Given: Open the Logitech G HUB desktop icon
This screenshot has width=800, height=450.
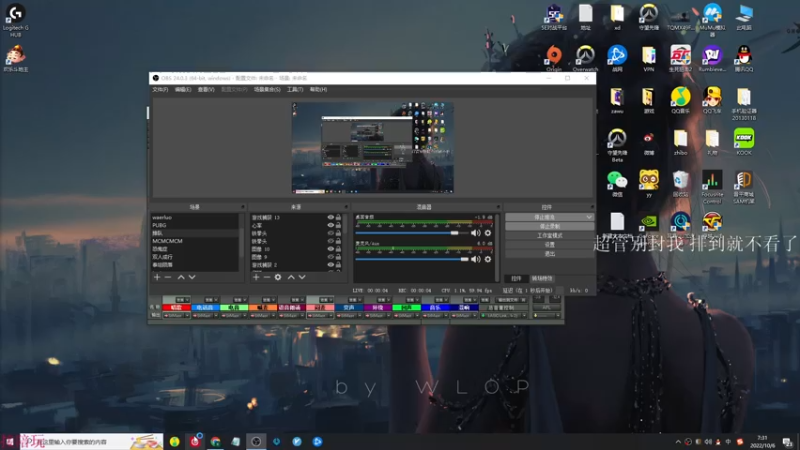Looking at the screenshot, I should point(15,19).
